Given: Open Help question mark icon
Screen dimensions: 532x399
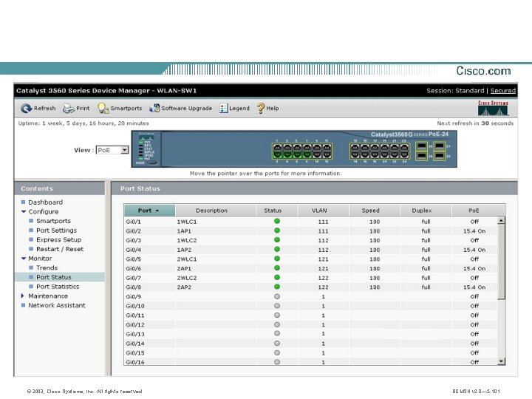Looking at the screenshot, I should click(261, 108).
